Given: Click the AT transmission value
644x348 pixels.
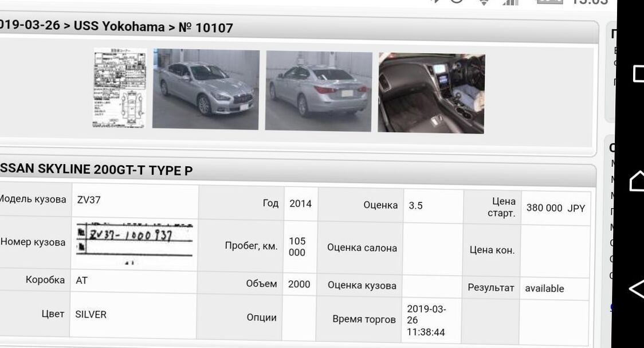Looking at the screenshot, I should tap(81, 280).
